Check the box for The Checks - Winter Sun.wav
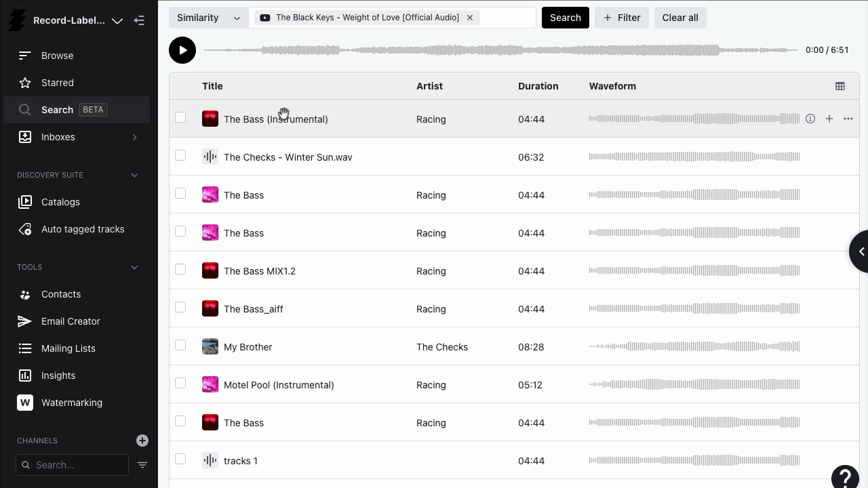868x488 pixels. [180, 155]
